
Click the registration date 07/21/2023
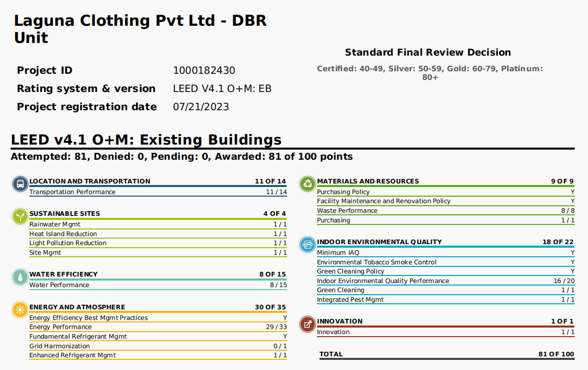(201, 107)
